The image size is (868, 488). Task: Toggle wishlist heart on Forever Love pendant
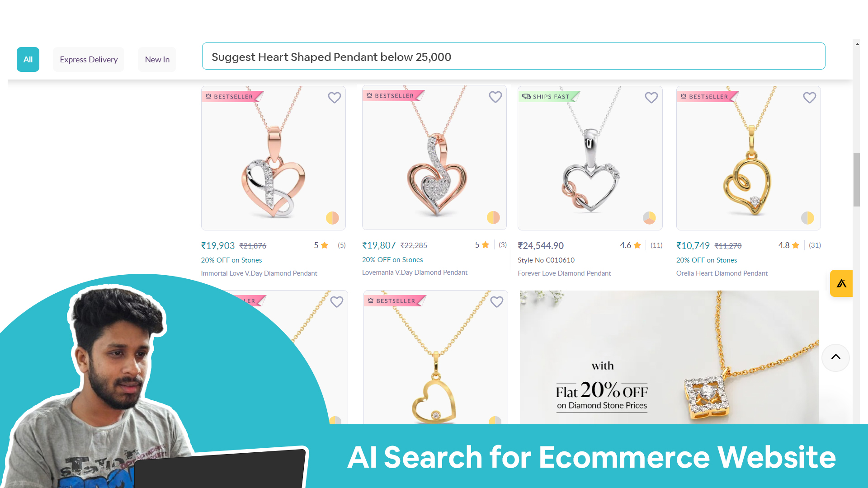click(651, 97)
